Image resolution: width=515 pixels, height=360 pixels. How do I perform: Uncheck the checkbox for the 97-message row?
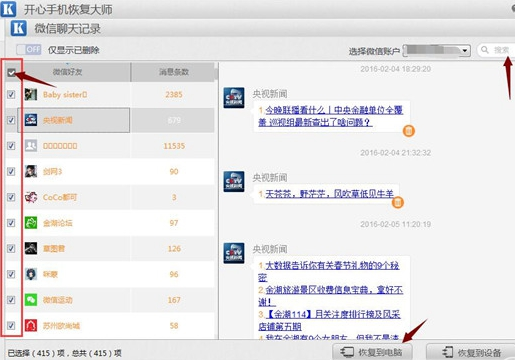11,223
